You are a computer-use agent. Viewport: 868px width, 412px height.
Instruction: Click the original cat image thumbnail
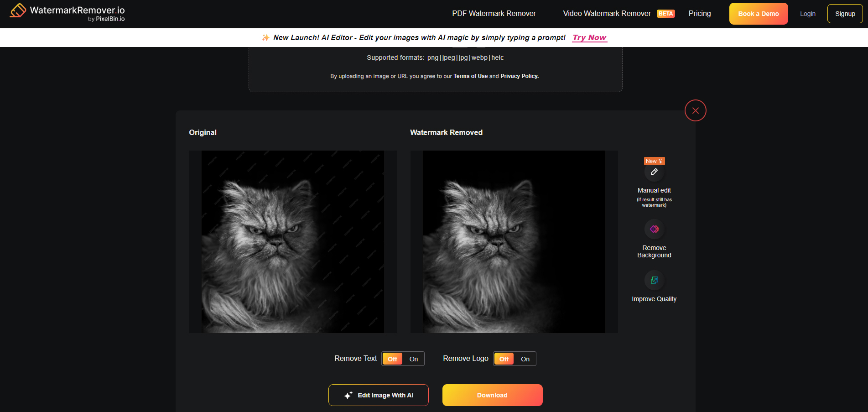[292, 242]
